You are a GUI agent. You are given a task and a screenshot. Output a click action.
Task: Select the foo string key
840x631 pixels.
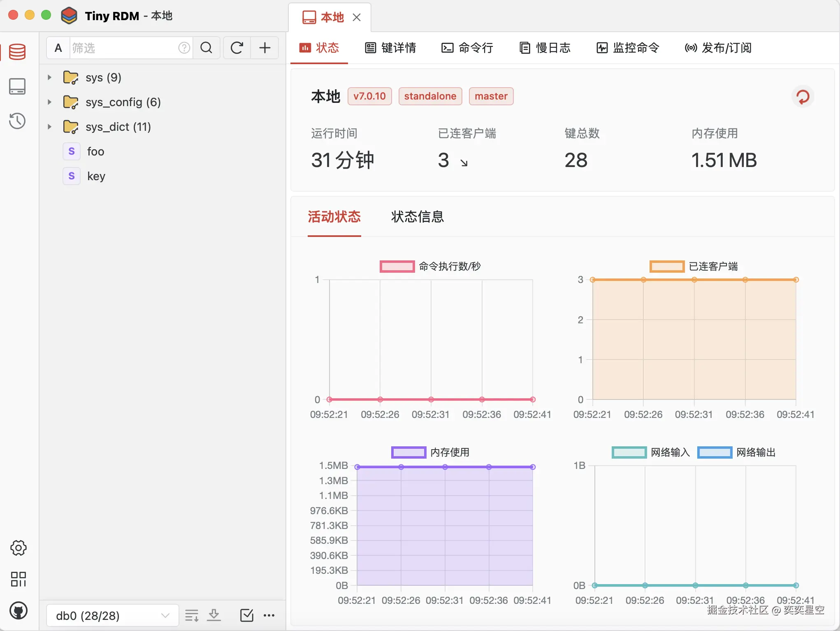pos(95,151)
